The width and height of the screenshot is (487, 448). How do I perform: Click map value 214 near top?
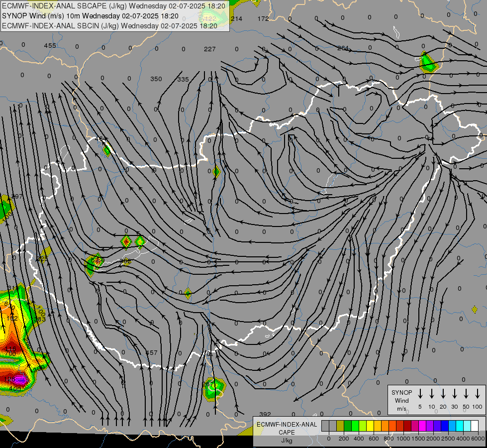point(236,18)
